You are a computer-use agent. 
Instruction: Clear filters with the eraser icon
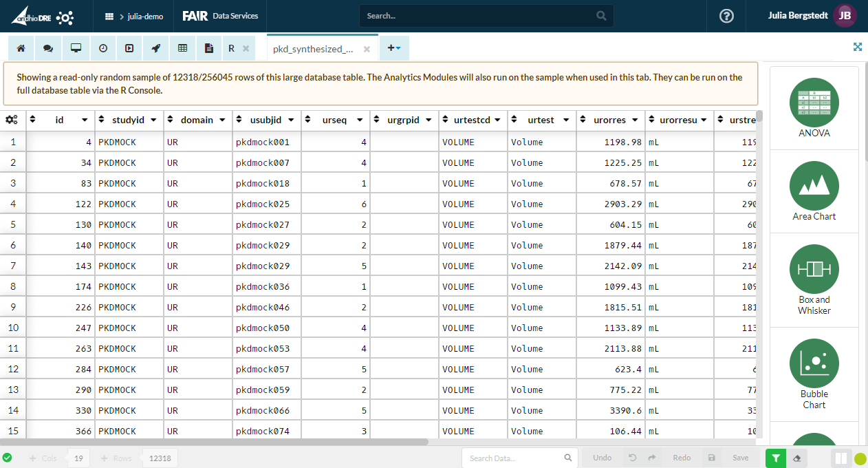[796, 458]
